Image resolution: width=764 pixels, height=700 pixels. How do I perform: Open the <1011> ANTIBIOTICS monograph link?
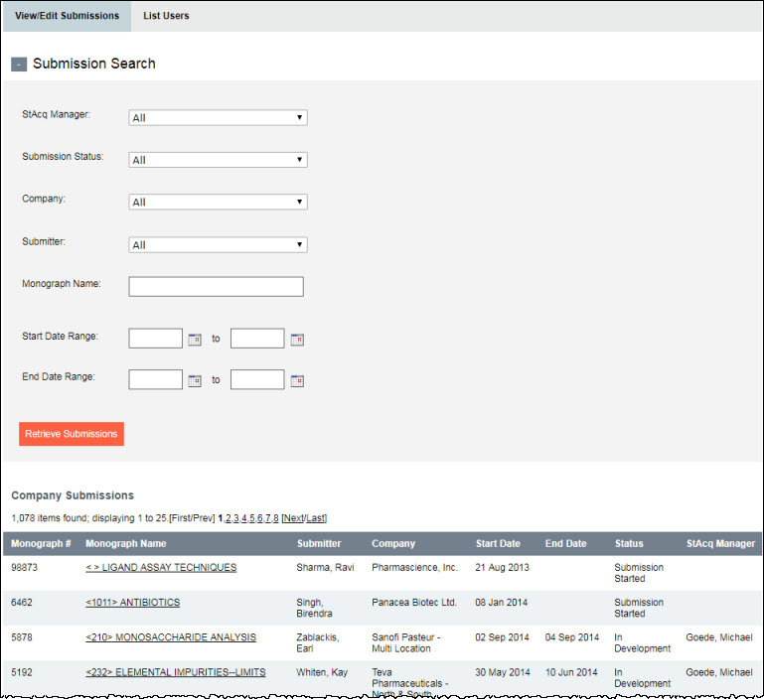132,603
